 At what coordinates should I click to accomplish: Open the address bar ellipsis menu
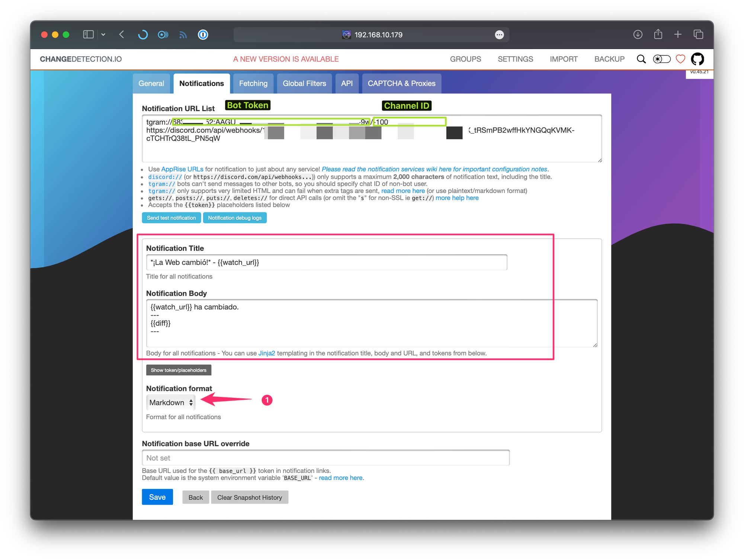[499, 35]
